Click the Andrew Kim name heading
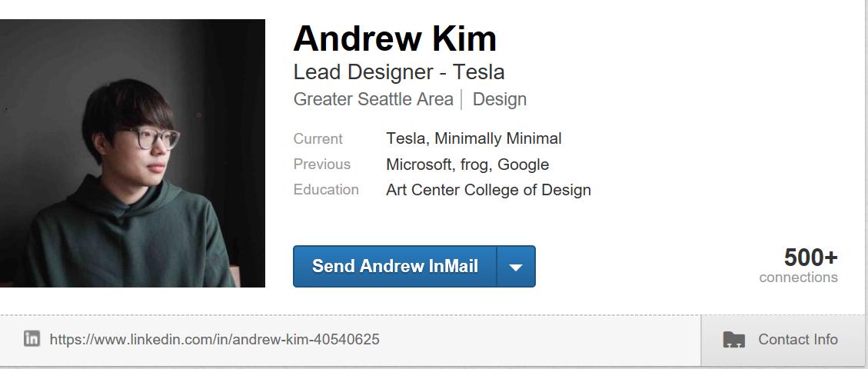868x369 pixels. pyautogui.click(x=394, y=38)
